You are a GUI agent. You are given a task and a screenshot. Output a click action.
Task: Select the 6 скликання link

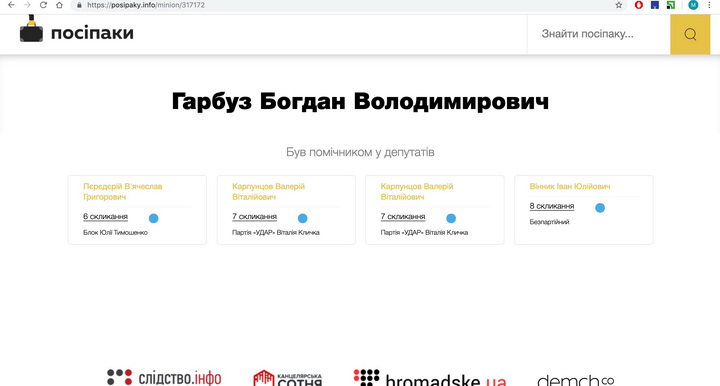tap(105, 217)
